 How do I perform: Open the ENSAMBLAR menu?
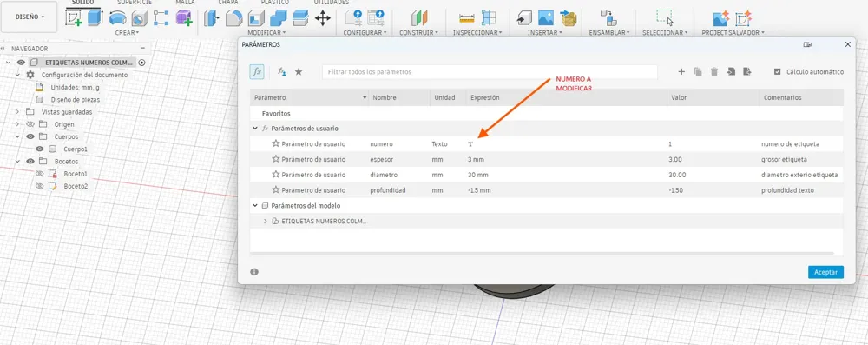(609, 33)
